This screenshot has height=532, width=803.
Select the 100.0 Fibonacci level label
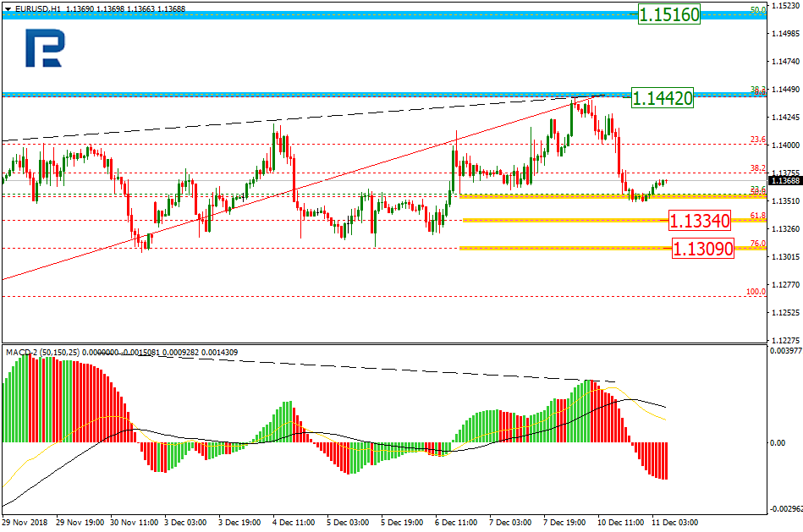tap(756, 292)
